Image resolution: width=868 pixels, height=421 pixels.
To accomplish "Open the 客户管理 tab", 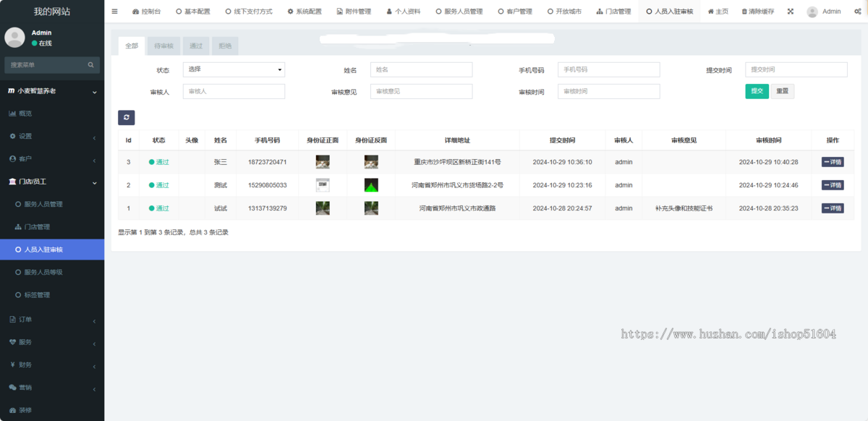I will 514,12.
